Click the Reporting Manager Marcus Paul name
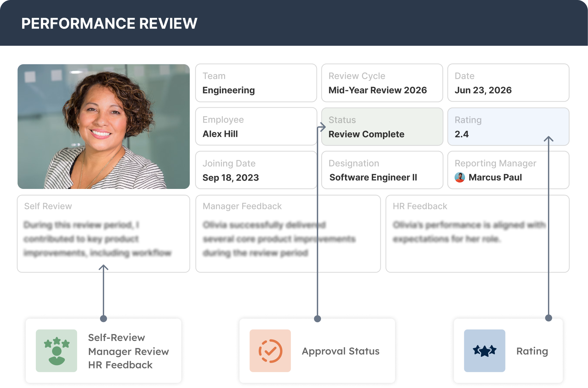This screenshot has height=388, width=588. pyautogui.click(x=495, y=177)
